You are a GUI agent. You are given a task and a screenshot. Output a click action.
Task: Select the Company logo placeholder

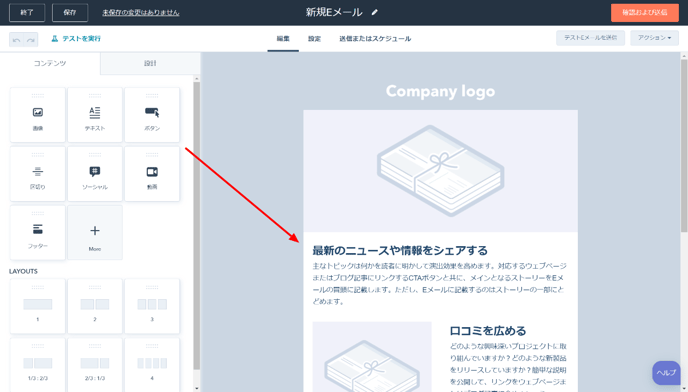441,91
